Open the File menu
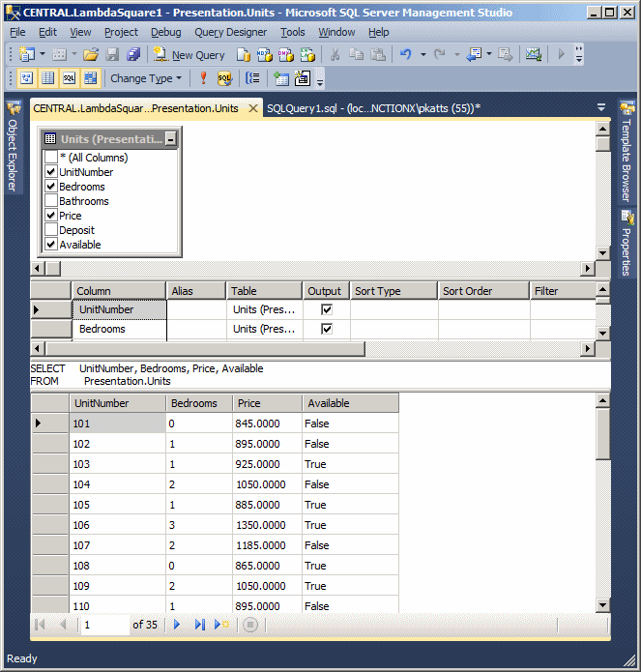641x672 pixels. (x=17, y=32)
